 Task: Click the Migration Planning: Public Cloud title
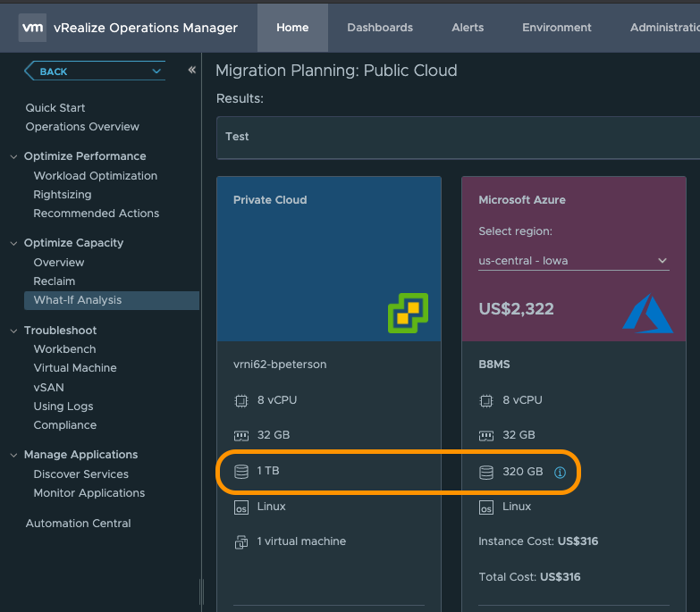[336, 71]
